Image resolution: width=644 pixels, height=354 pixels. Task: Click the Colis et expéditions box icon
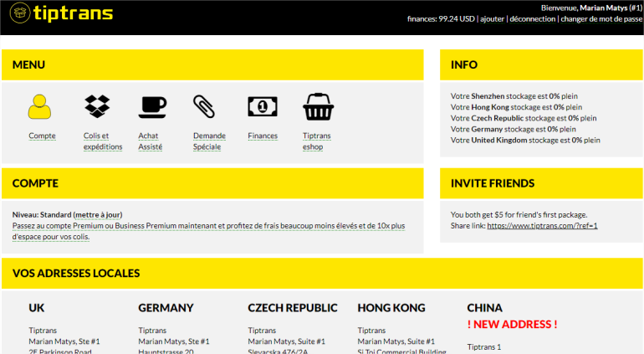tap(97, 106)
